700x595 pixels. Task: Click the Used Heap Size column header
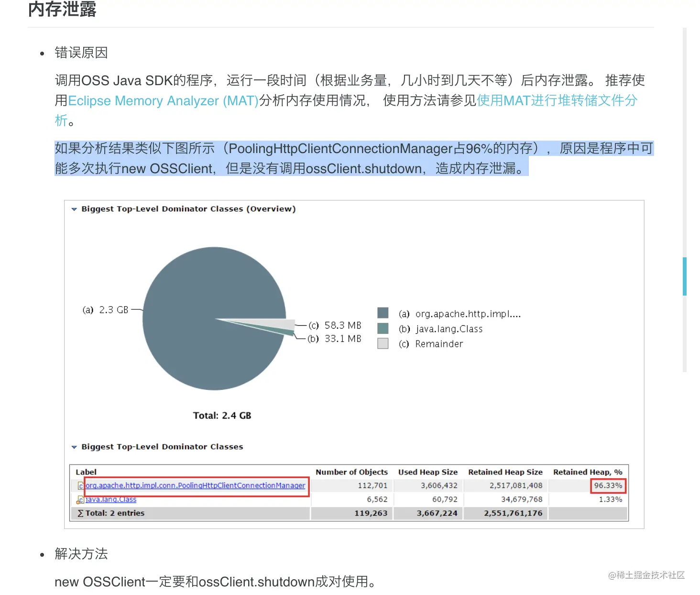428,472
